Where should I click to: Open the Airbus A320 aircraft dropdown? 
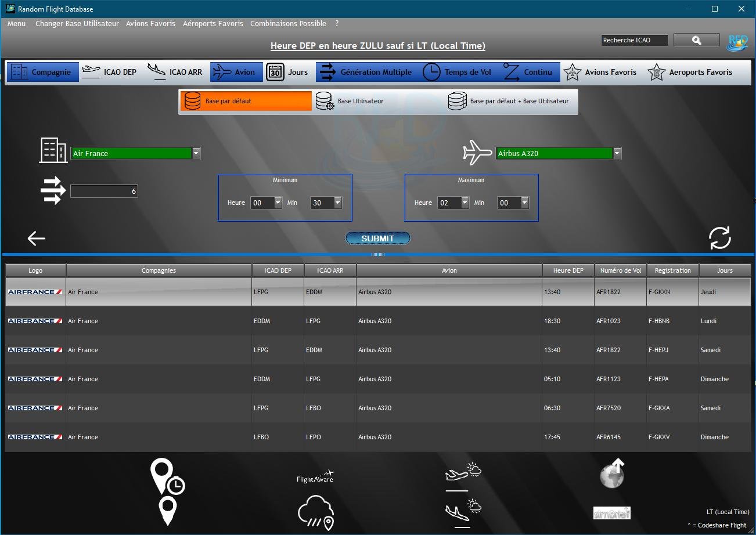(617, 153)
